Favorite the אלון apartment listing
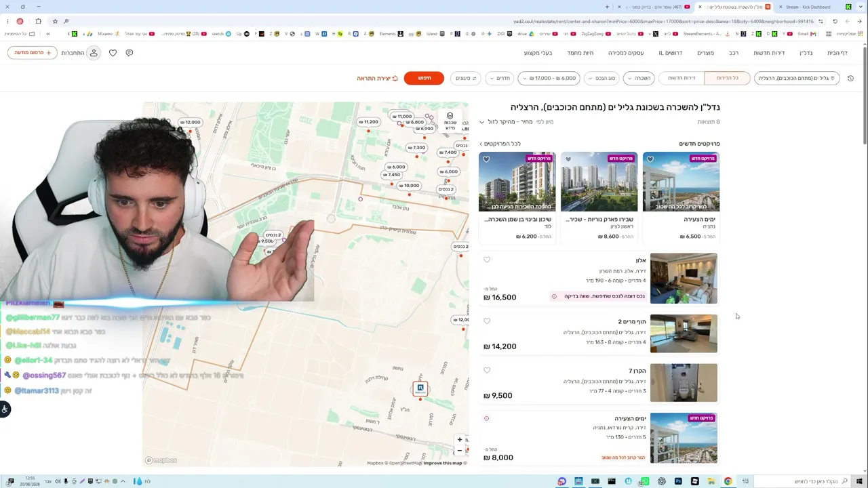868x488 pixels. pyautogui.click(x=487, y=260)
